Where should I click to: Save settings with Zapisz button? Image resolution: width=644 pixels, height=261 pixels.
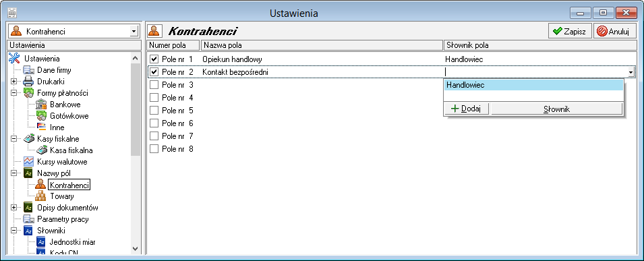pyautogui.click(x=570, y=31)
